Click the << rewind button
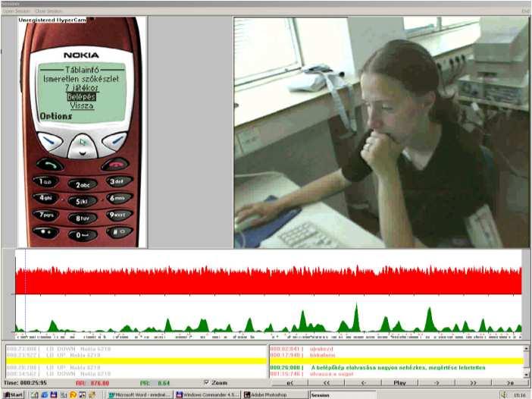 [327, 383]
